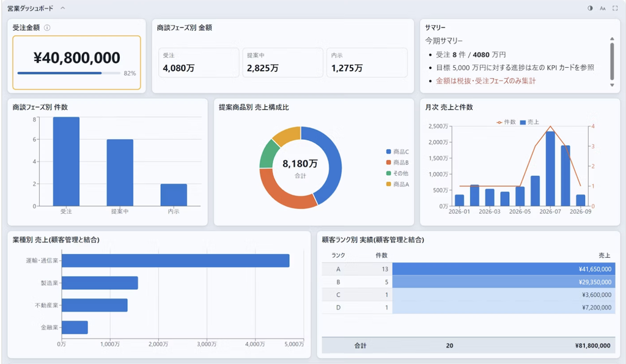Toggle the 件数 line legend item
Viewport: 626px width, 364px height.
506,122
